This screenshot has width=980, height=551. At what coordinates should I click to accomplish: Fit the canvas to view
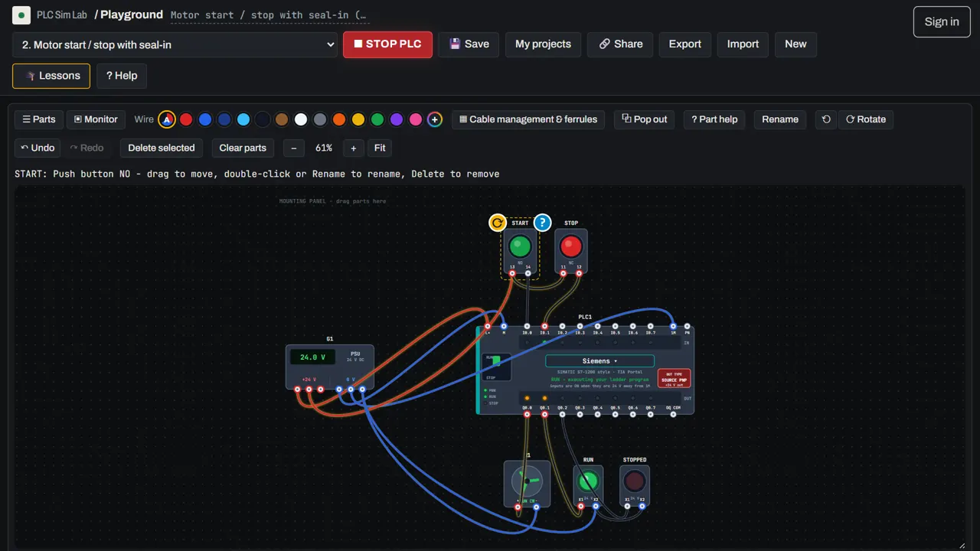tap(380, 148)
